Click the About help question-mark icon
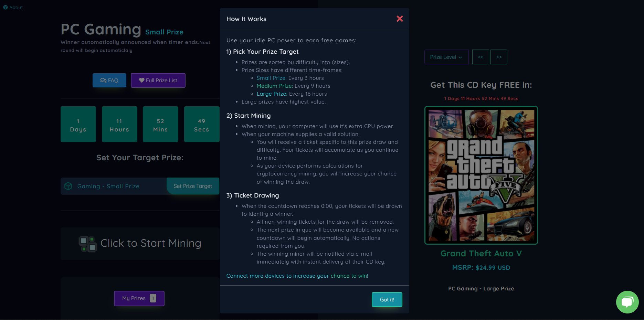644x320 pixels. [x=5, y=7]
